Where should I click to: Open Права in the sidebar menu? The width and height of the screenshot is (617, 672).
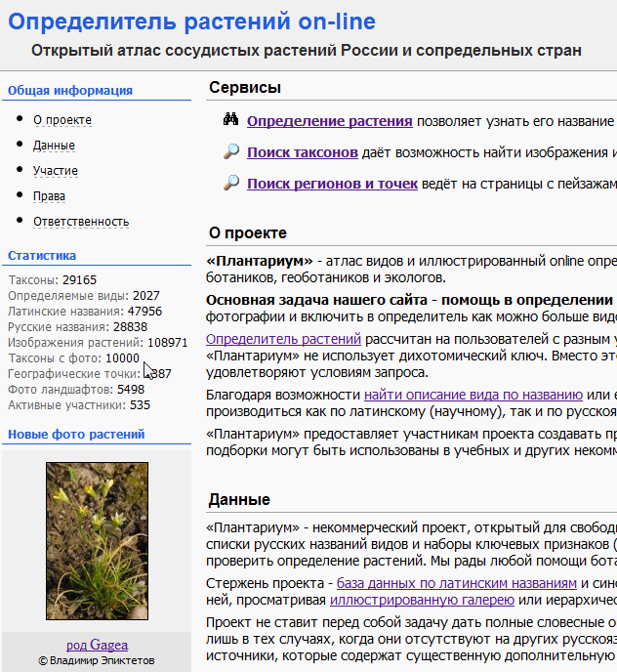[50, 196]
